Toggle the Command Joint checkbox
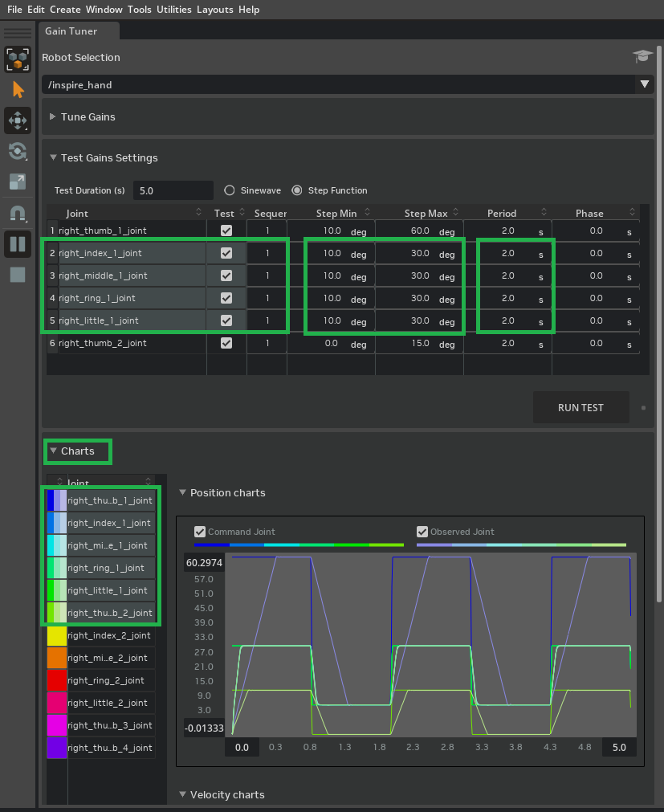This screenshot has width=664, height=812. 199,531
